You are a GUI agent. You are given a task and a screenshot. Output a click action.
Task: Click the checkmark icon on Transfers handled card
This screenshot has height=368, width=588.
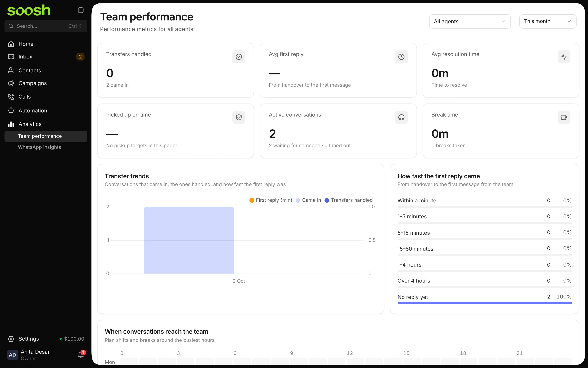(x=239, y=57)
